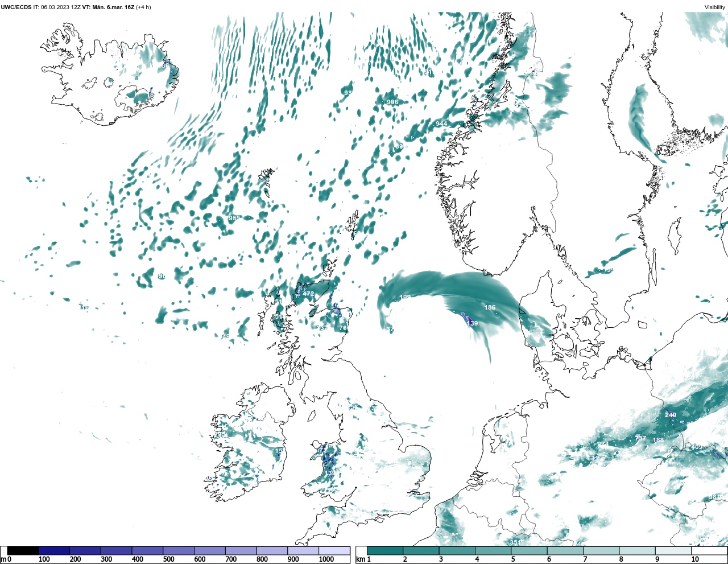This screenshot has width=728, height=564.
Task: Click the 'm' unit label of the legend
Action: click(3, 559)
